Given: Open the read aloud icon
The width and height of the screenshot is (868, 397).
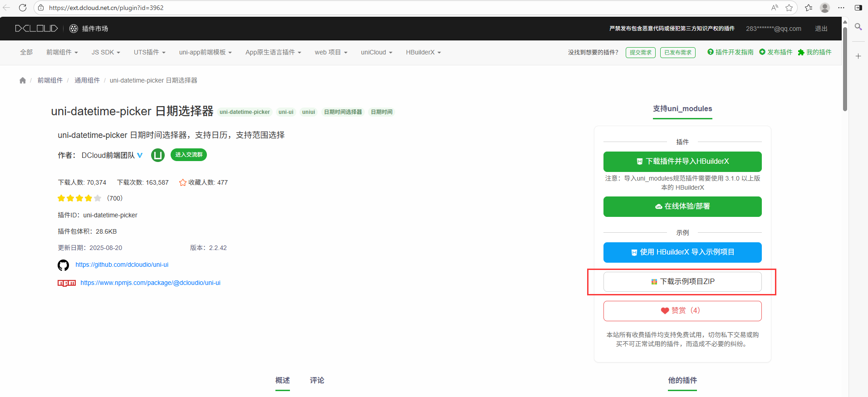Looking at the screenshot, I should 775,8.
